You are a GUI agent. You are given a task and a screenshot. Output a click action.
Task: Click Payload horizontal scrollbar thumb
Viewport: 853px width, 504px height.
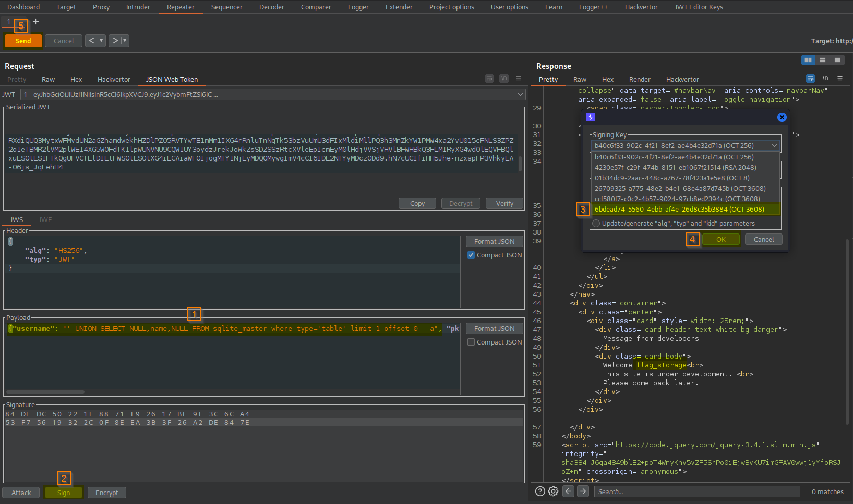(x=45, y=391)
